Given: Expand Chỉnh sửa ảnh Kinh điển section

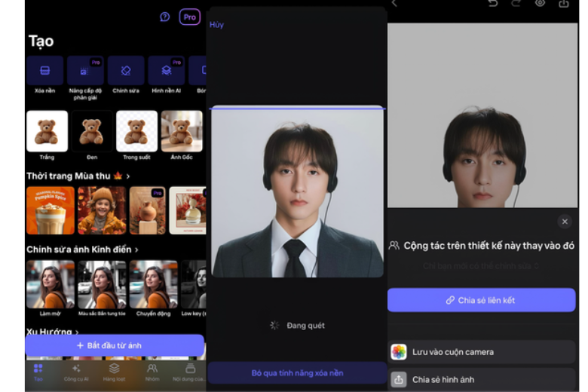Looking at the screenshot, I should coord(82,250).
